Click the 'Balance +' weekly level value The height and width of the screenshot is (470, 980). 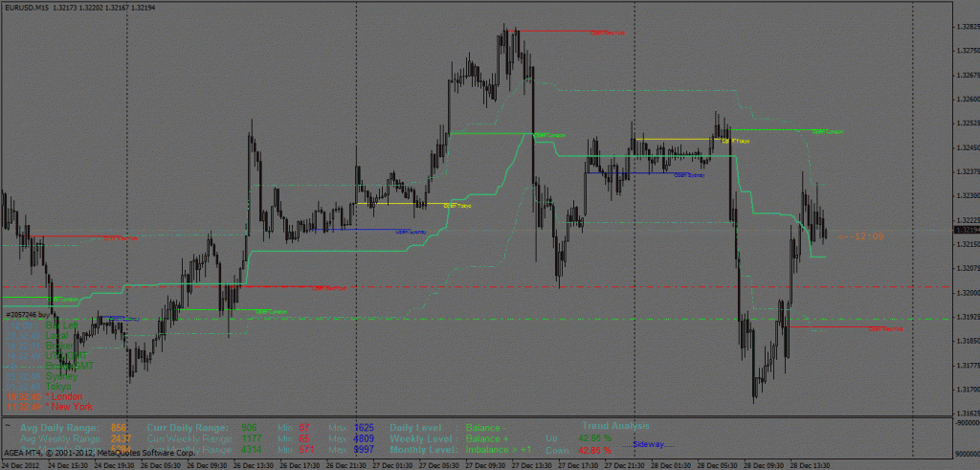click(487, 438)
